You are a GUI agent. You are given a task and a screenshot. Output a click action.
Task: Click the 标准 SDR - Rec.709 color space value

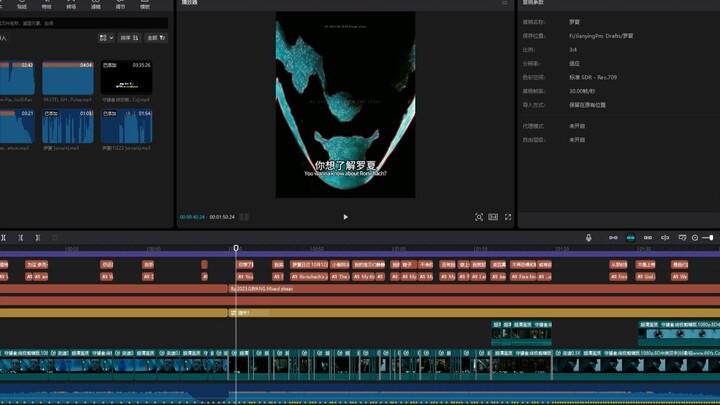[593, 77]
